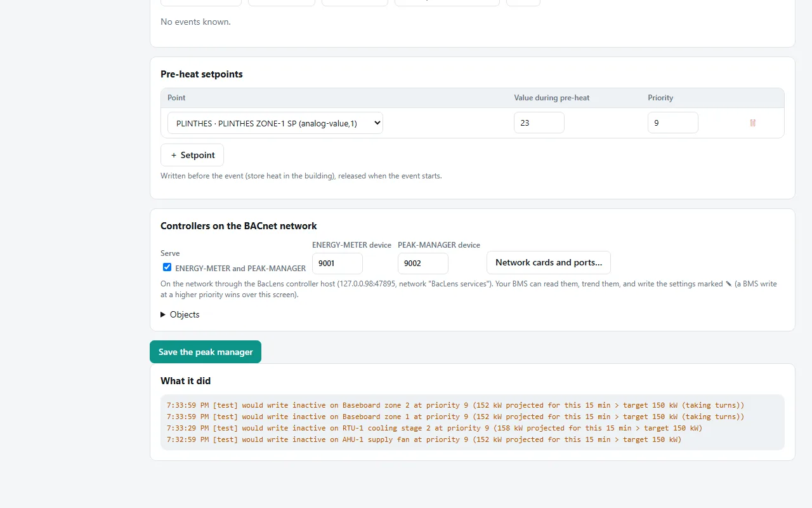The image size is (812, 508).
Task: Select the Baseboard zone 1 log line
Action: coord(455,417)
